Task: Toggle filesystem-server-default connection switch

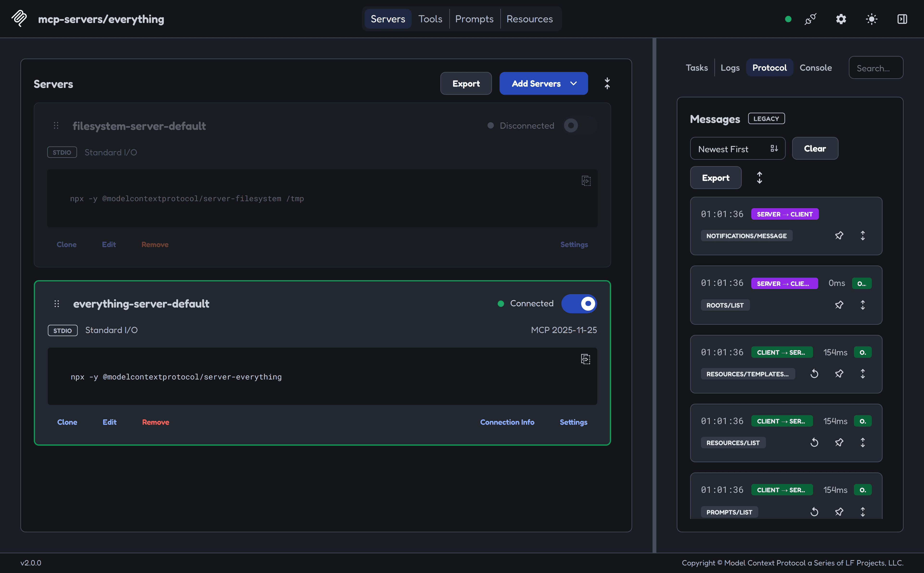Action: pos(580,126)
